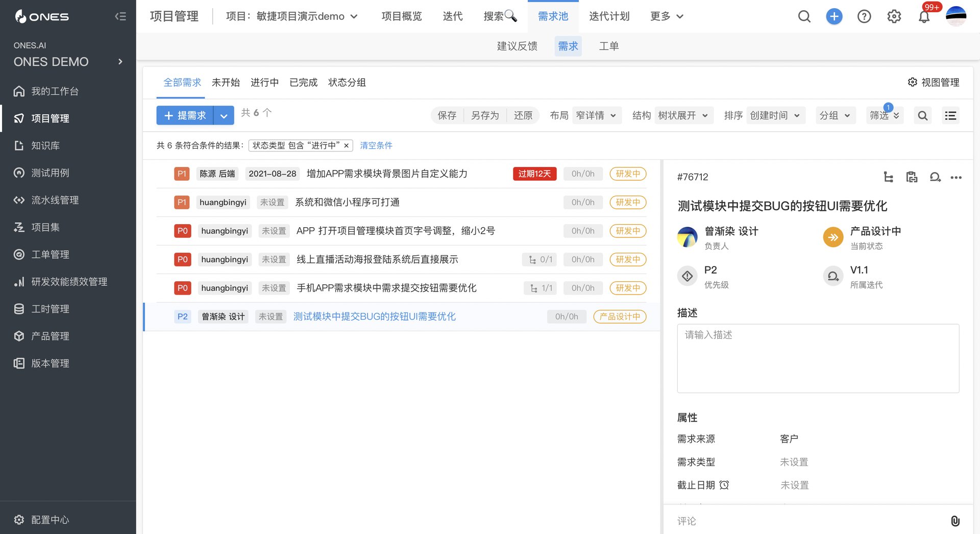The height and width of the screenshot is (534, 980).
Task: Open 工单管理 in the sidebar
Action: (x=49, y=254)
